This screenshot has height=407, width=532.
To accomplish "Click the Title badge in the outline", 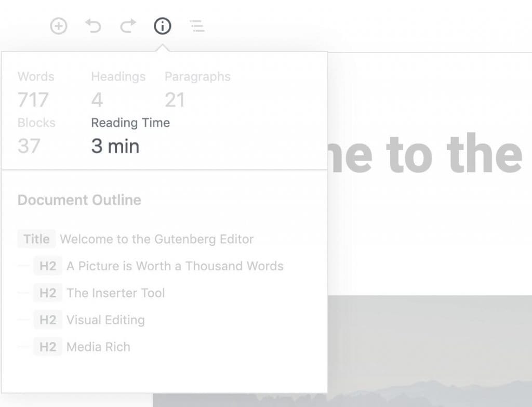I will [37, 239].
